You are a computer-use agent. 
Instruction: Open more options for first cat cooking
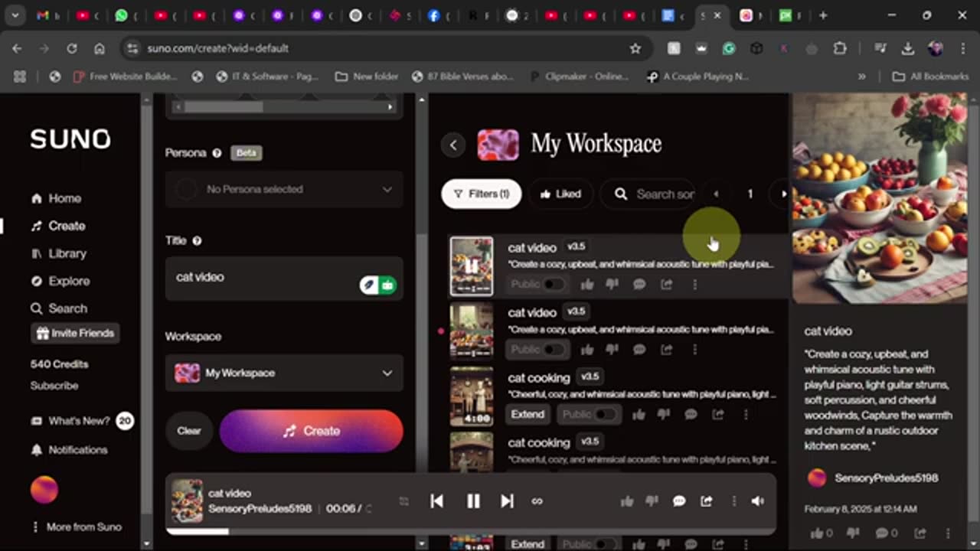pyautogui.click(x=746, y=415)
